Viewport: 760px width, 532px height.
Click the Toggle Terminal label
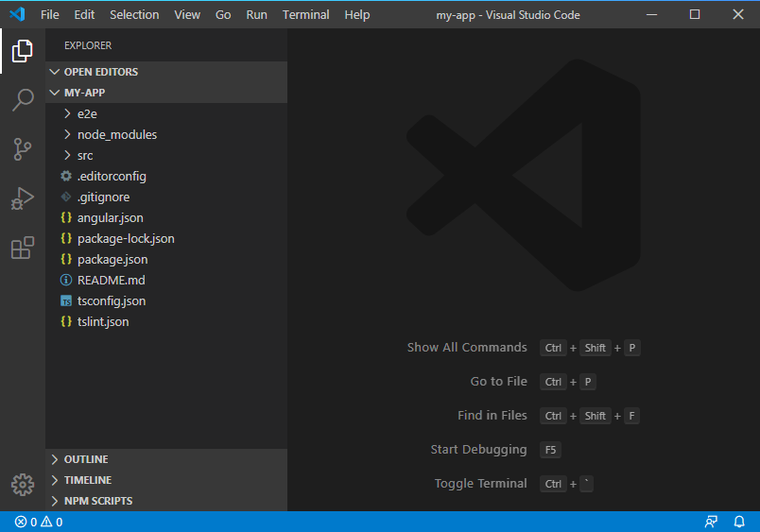pyautogui.click(x=480, y=484)
